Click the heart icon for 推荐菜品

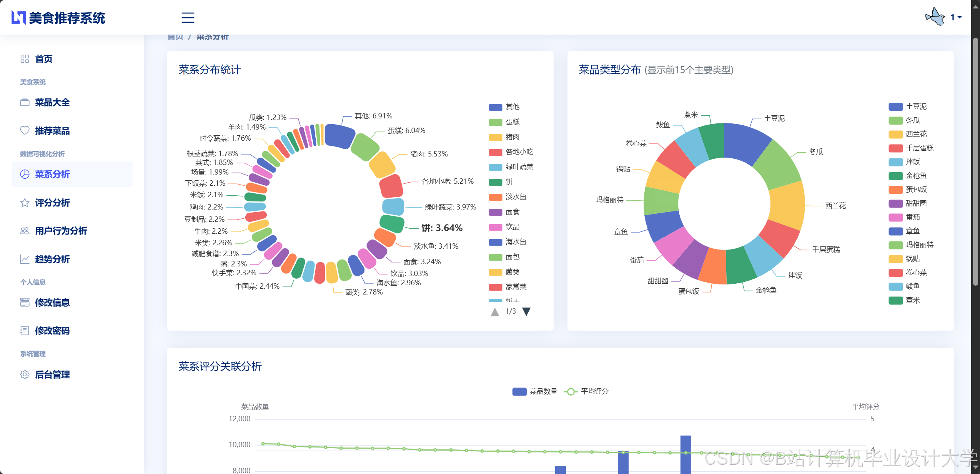[x=25, y=131]
